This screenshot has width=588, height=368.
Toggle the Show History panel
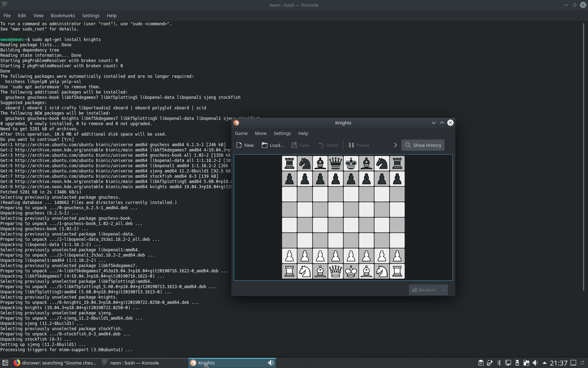422,145
